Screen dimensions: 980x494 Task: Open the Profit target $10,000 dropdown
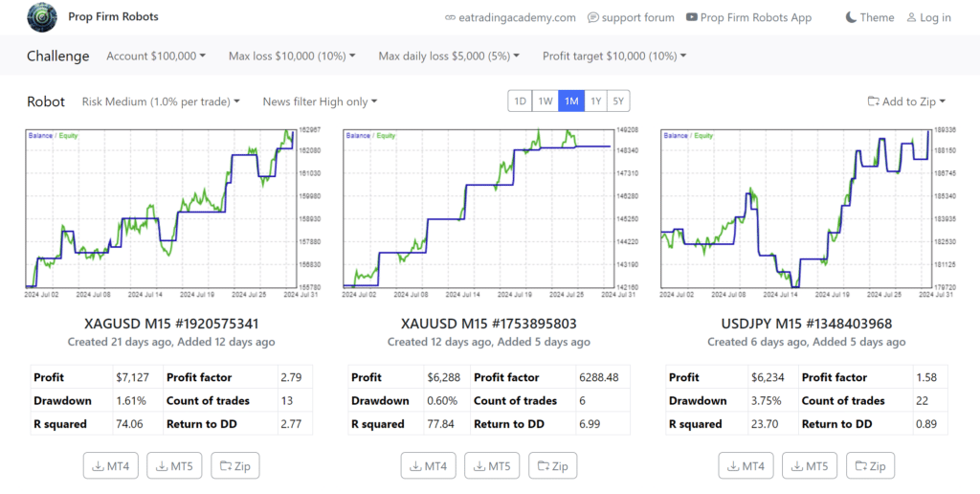(614, 56)
